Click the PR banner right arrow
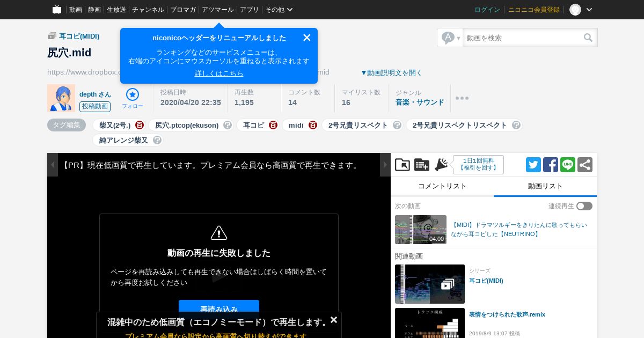 (385, 165)
